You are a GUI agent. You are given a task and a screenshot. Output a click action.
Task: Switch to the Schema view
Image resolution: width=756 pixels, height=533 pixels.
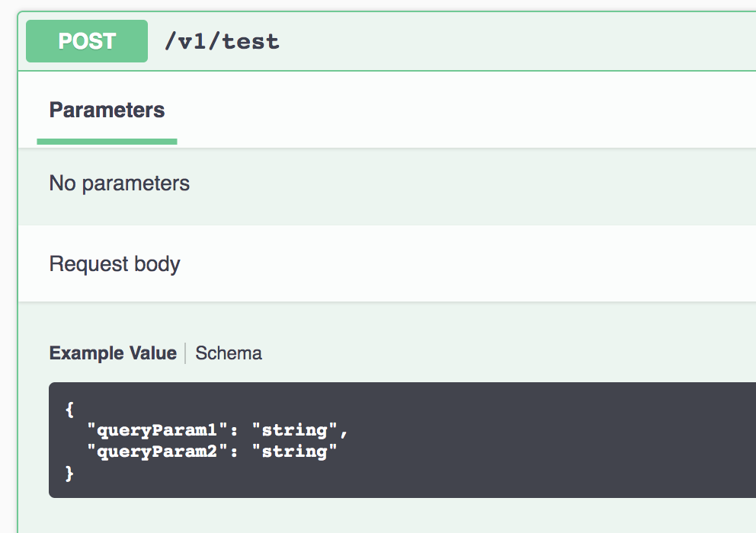click(228, 353)
